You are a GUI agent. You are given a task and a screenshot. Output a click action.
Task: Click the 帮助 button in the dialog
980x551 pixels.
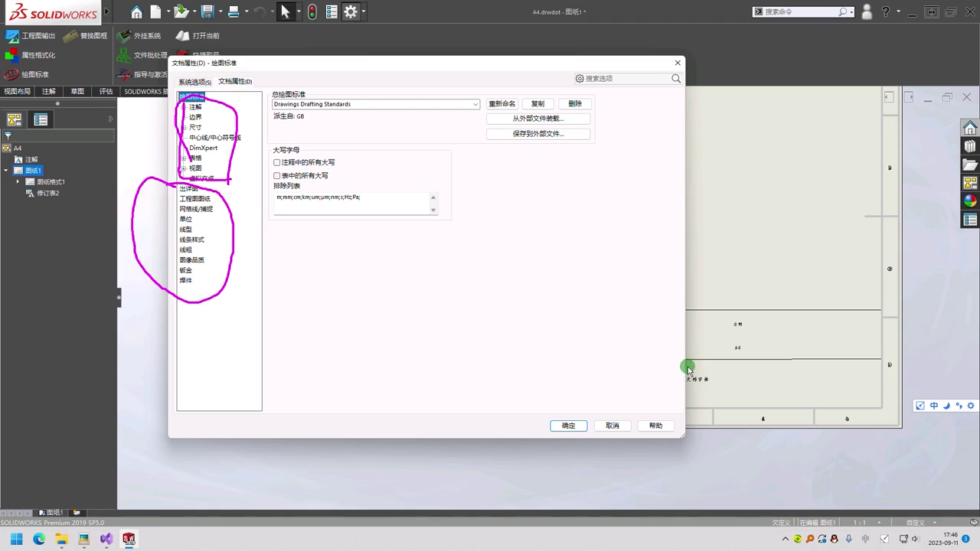656,426
